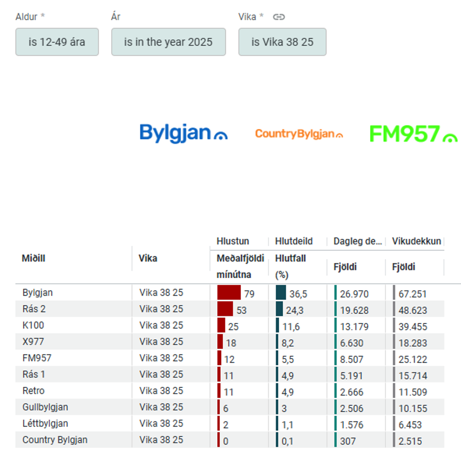Sort by the Vika column header

point(148,258)
